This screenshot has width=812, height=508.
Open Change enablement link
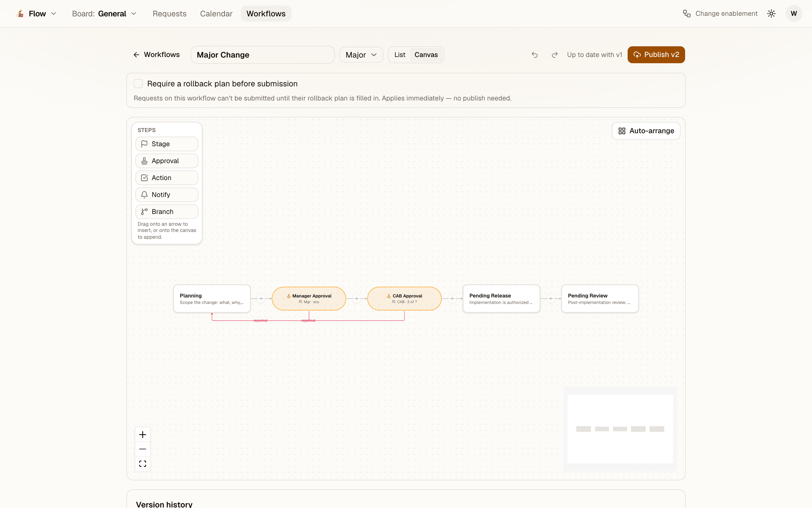pyautogui.click(x=720, y=14)
